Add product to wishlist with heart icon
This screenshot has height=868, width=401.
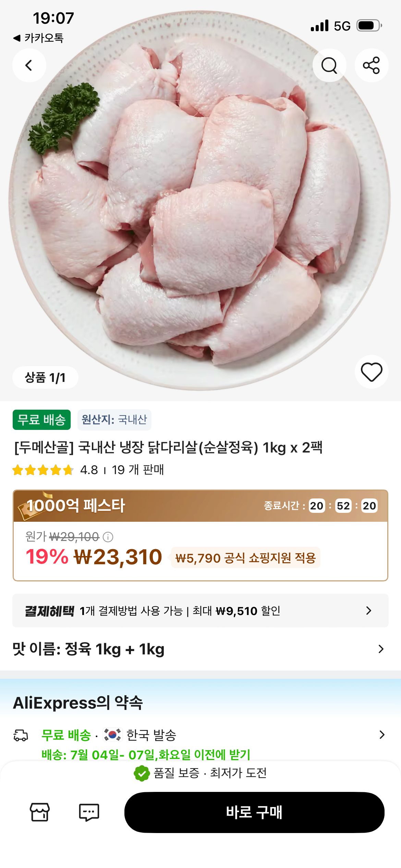click(372, 372)
